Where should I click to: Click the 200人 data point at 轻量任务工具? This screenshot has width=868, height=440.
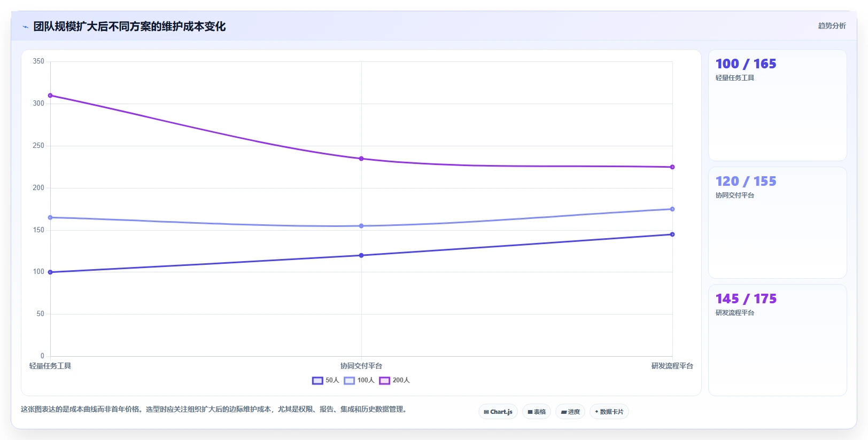click(50, 96)
